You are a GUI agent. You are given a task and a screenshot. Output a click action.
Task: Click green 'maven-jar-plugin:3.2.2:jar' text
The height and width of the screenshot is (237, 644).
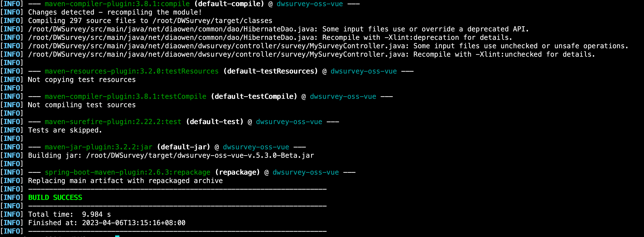point(99,147)
